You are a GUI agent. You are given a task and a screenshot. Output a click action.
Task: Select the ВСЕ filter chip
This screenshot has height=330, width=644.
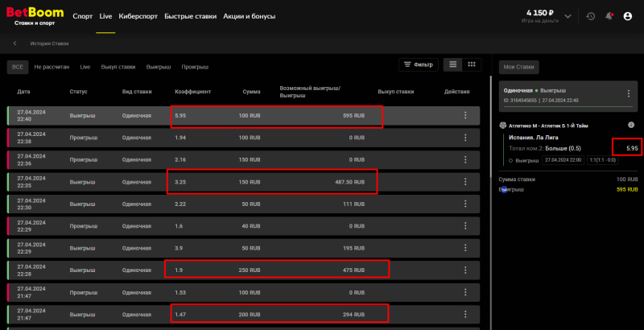[x=18, y=67]
